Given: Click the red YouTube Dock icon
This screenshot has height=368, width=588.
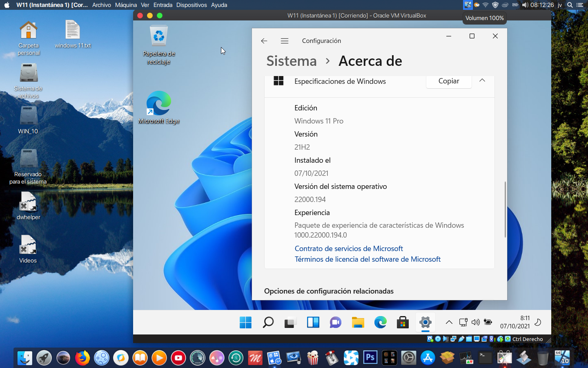Looking at the screenshot, I should [x=178, y=358].
